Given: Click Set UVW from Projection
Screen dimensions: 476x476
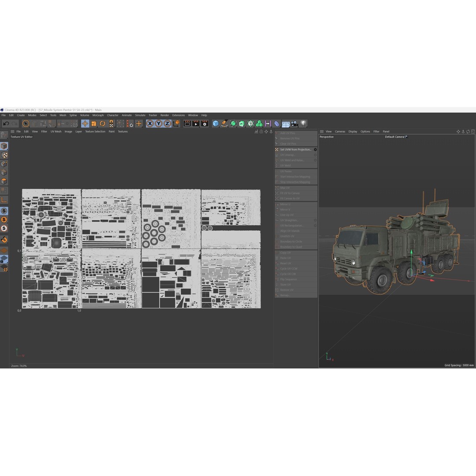Looking at the screenshot, I should (295, 149).
